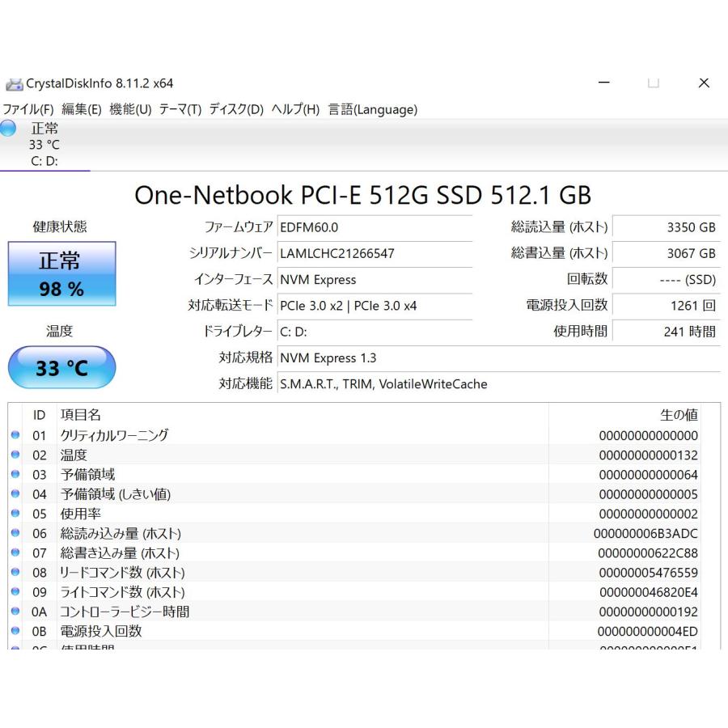Click transfer mode field PCIe 3.0 x2
The height and width of the screenshot is (728, 728).
click(x=375, y=306)
